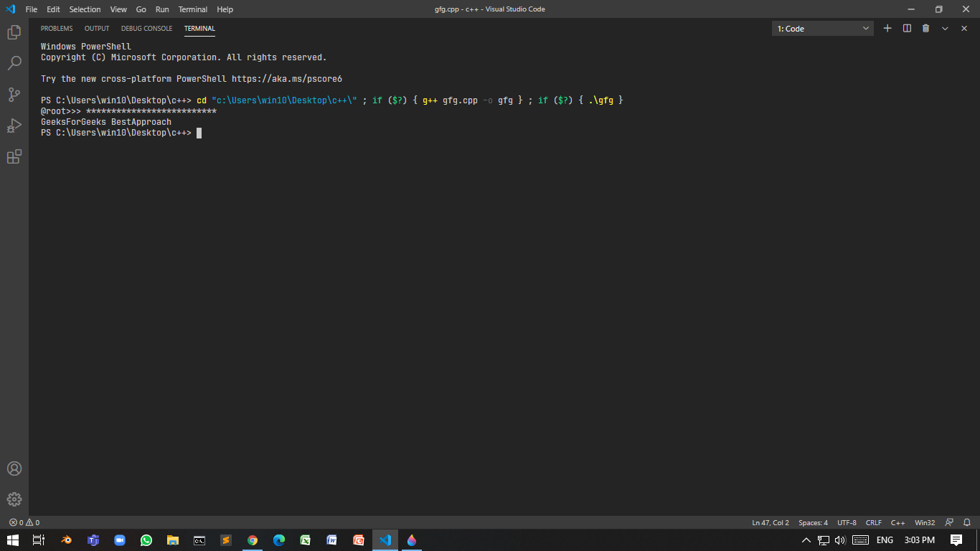The width and height of the screenshot is (980, 551).
Task: Kill the terminal with the trash icon
Action: click(925, 28)
